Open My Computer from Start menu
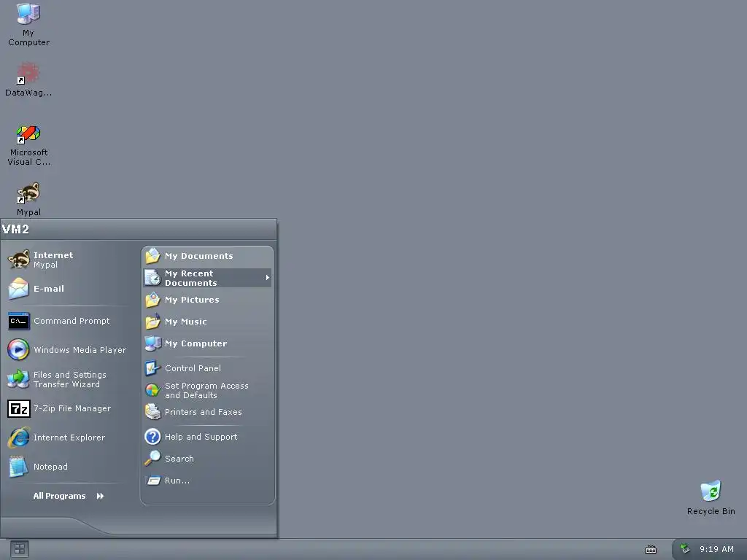 pyautogui.click(x=207, y=343)
